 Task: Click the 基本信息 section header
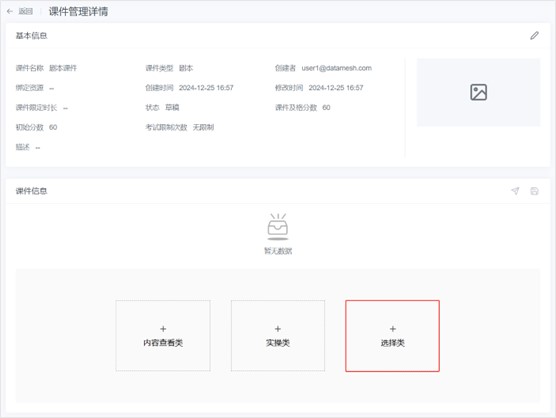point(32,35)
